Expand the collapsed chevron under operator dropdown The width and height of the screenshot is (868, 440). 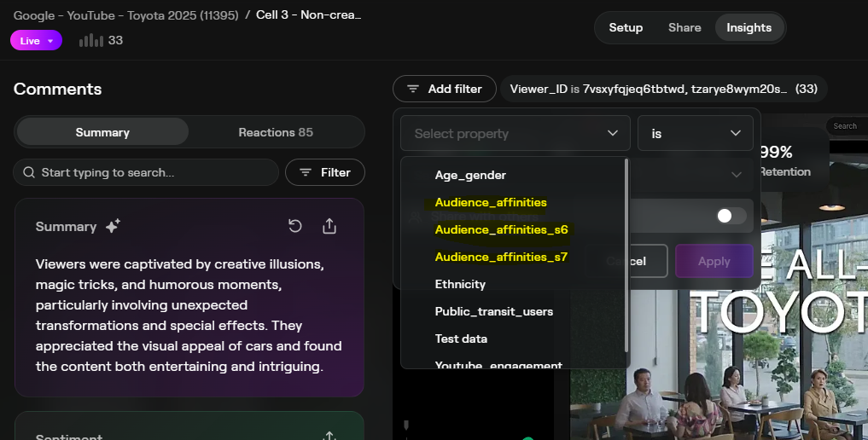736,175
